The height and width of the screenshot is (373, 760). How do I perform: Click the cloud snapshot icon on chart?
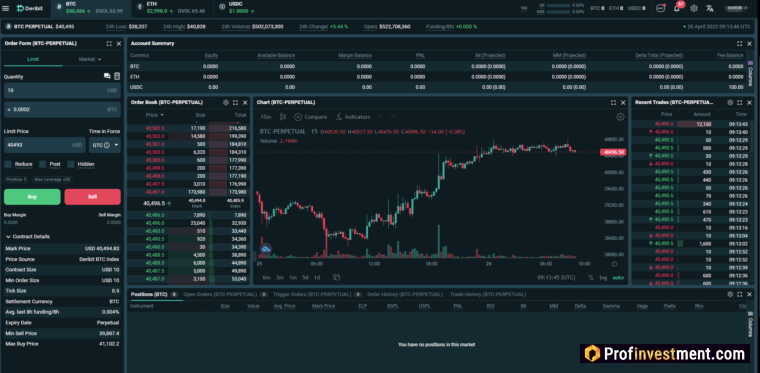(266, 249)
